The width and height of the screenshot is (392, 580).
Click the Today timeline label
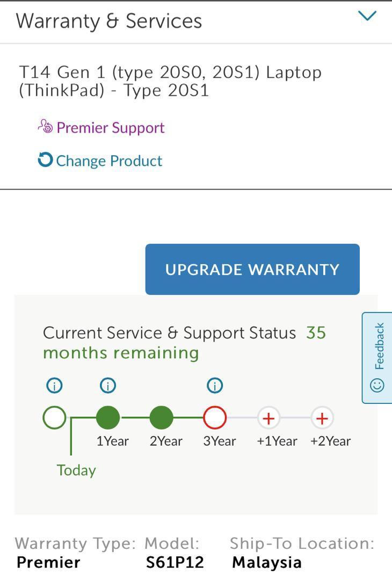coord(76,470)
